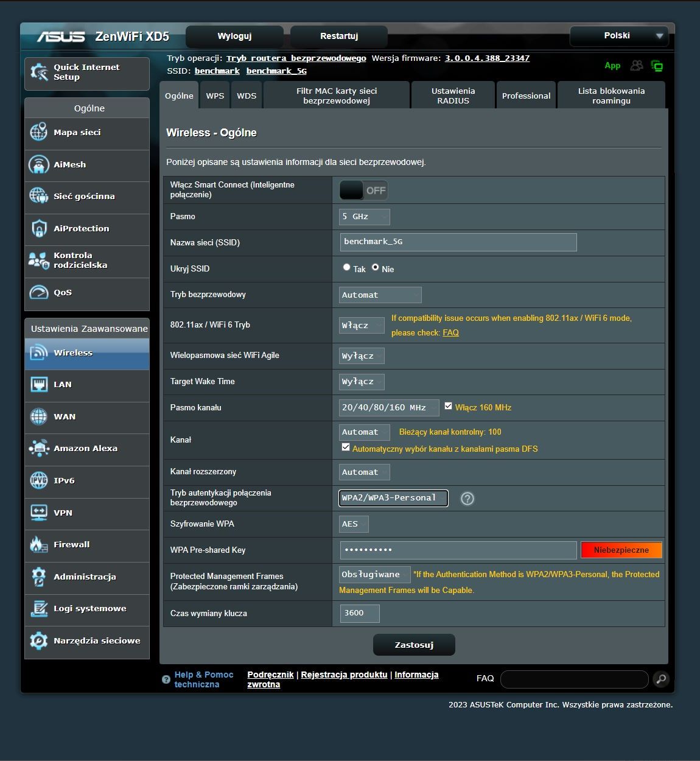Viewport: 700px width, 761px height.
Task: Click the network devices icon in header
Action: (657, 66)
